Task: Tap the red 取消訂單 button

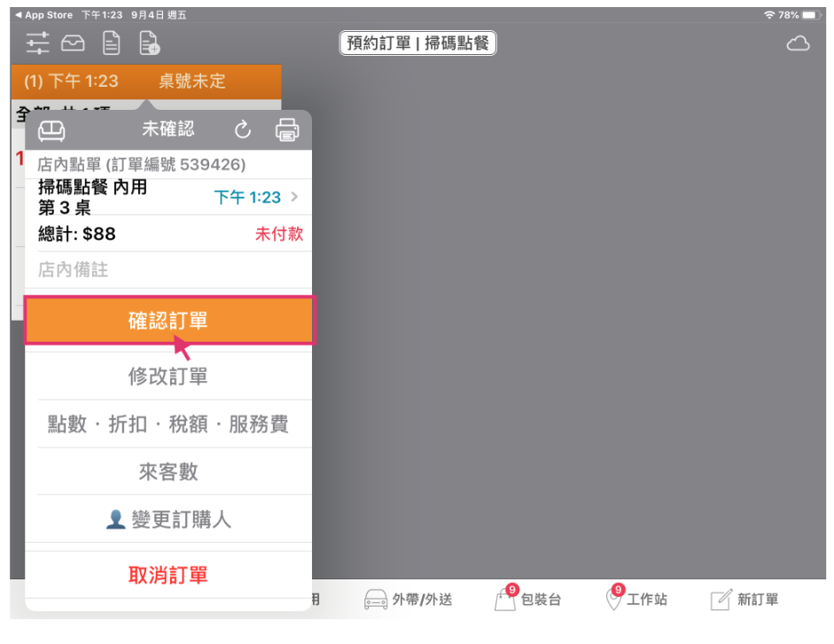Action: coord(168,575)
